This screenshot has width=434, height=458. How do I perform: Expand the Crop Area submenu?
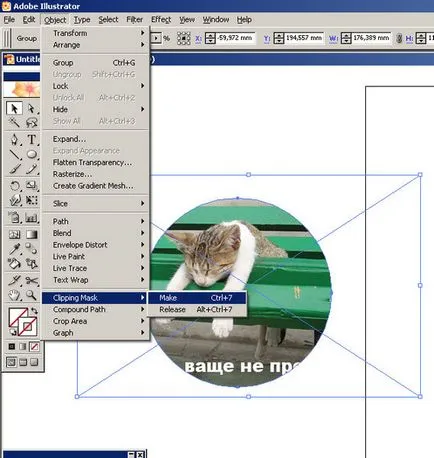[96, 321]
